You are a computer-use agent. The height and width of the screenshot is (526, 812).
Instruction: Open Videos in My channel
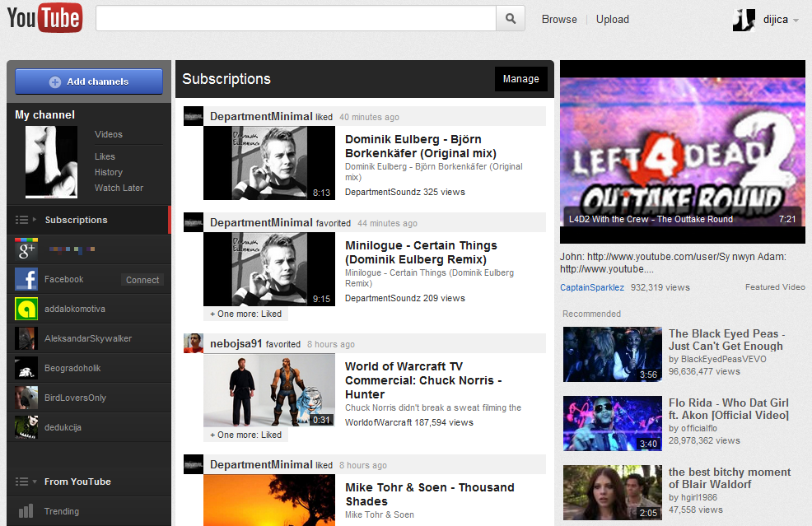109,134
